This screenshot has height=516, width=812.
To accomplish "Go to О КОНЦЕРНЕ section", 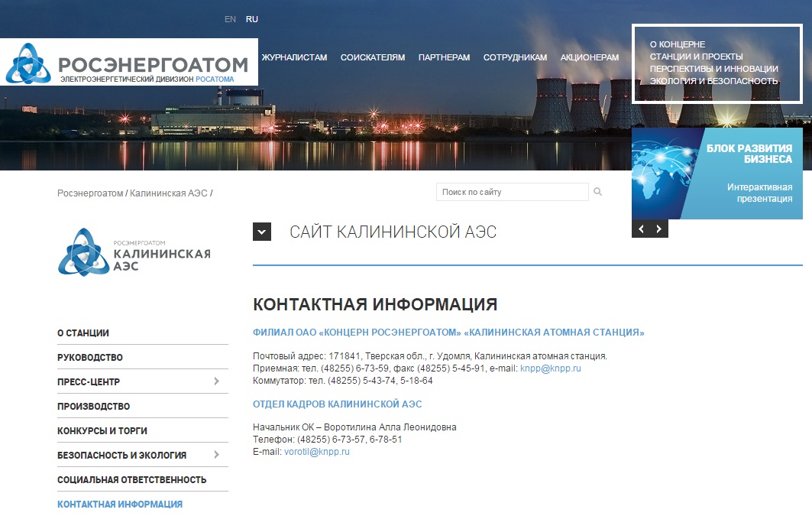I will click(x=678, y=44).
